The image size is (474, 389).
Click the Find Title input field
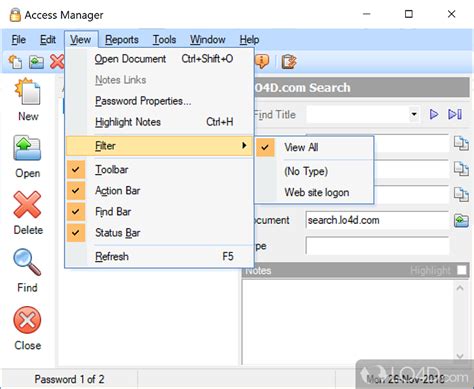click(357, 114)
